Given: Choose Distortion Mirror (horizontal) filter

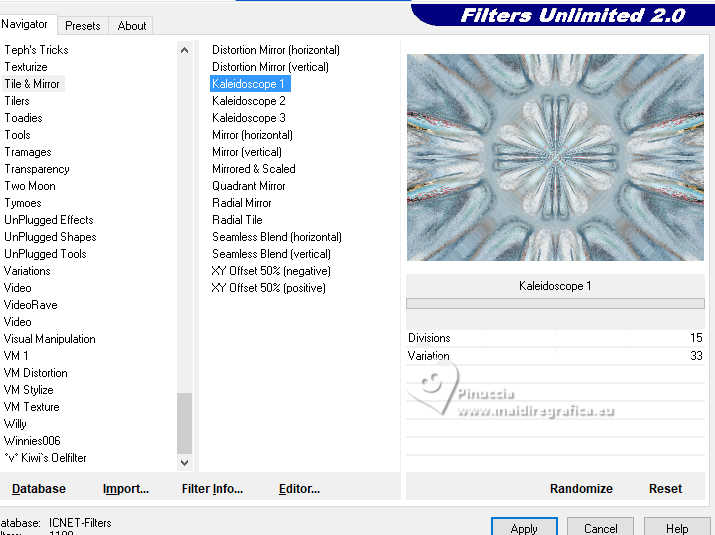Looking at the screenshot, I should pyautogui.click(x=276, y=50).
